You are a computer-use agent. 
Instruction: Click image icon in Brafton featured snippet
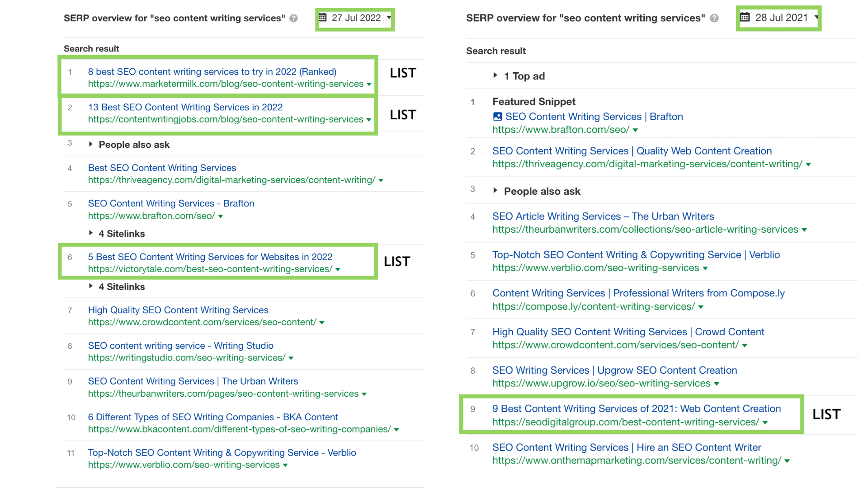pyautogui.click(x=497, y=117)
